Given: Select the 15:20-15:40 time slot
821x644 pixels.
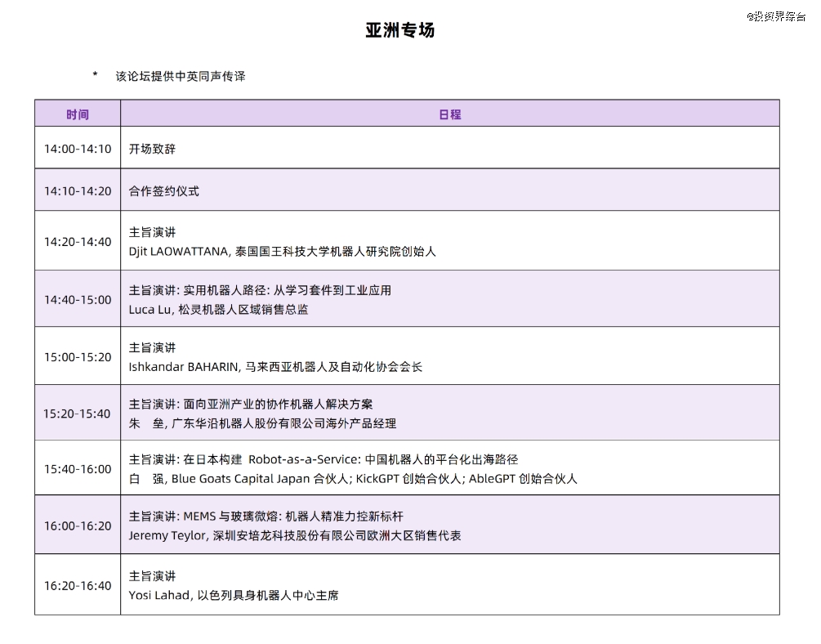Looking at the screenshot, I should click(78, 414).
